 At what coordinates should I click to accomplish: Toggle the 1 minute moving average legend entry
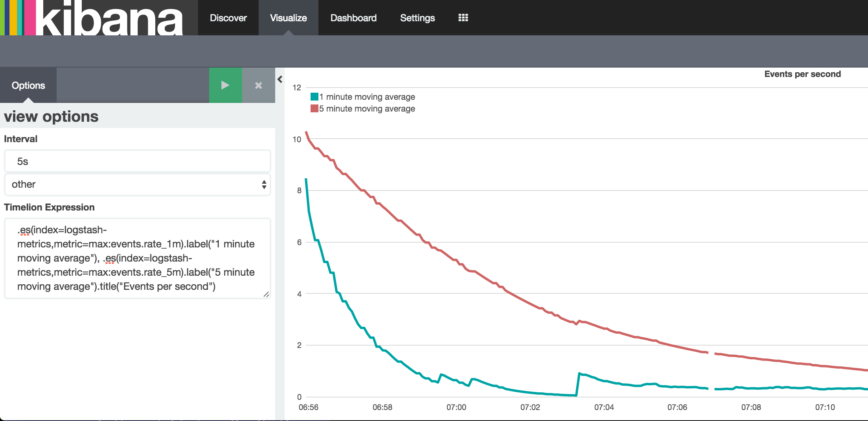click(x=367, y=97)
